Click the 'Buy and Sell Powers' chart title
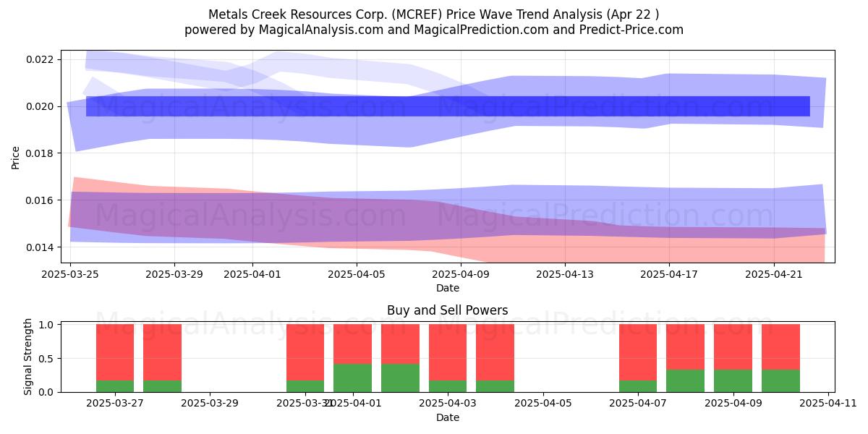This screenshot has width=868, height=434. click(x=448, y=310)
